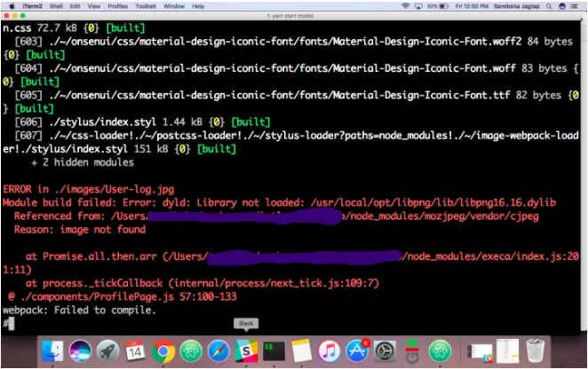Open Notes from the Dock
The width and height of the screenshot is (588, 369).
[x=301, y=351]
